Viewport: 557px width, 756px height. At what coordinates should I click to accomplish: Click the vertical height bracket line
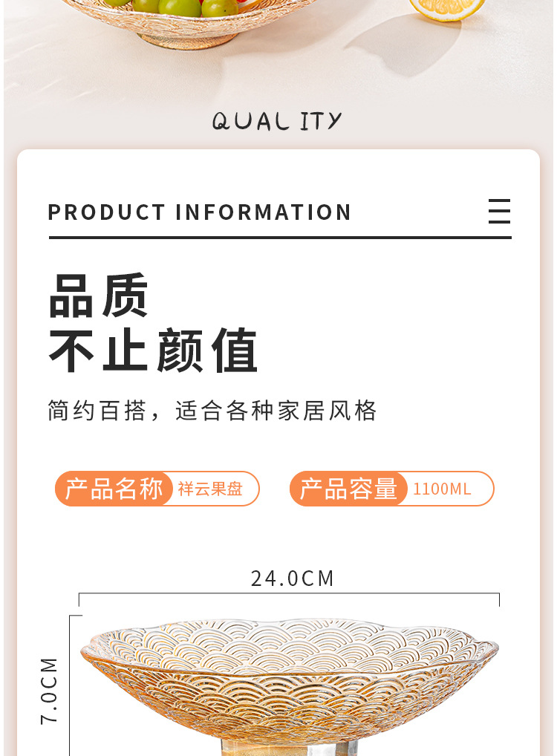70,685
